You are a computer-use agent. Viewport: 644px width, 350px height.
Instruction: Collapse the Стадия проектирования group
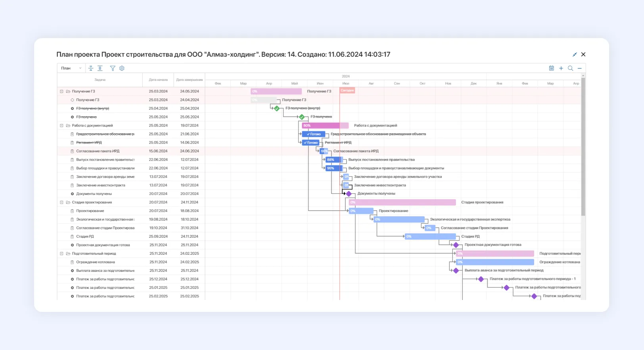click(x=61, y=202)
